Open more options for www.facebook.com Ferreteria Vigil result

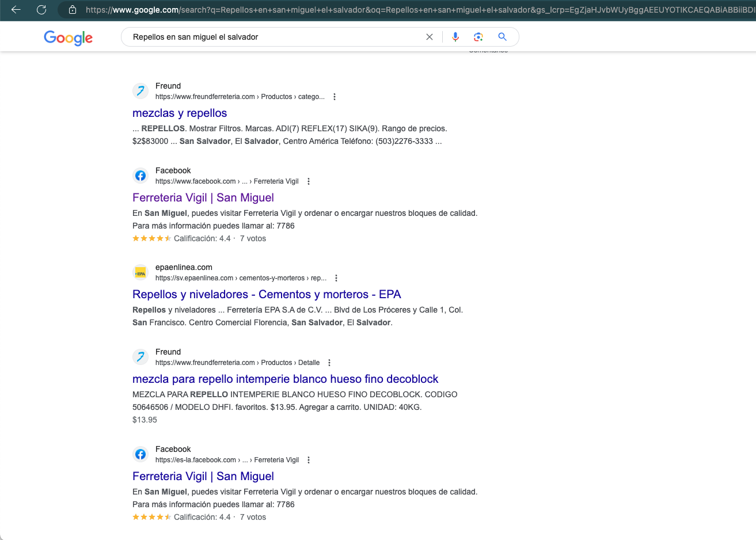309,181
